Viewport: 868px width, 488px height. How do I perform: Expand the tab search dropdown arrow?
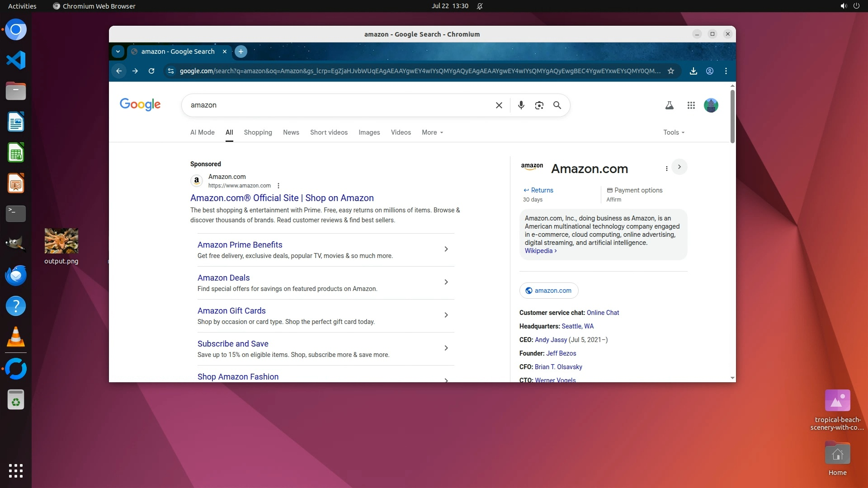coord(118,52)
